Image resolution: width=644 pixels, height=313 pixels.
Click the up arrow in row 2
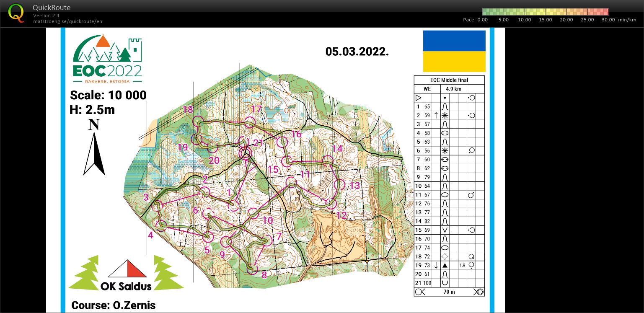436,115
